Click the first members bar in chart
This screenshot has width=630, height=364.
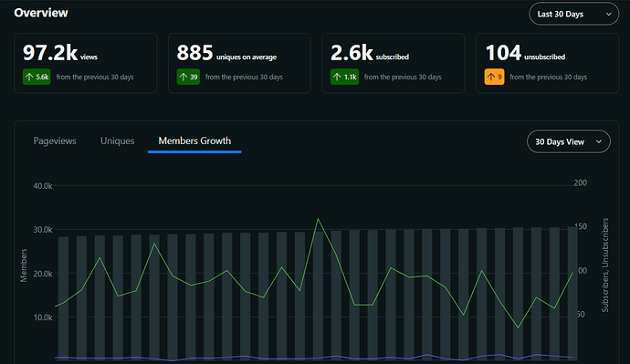pyautogui.click(x=64, y=298)
